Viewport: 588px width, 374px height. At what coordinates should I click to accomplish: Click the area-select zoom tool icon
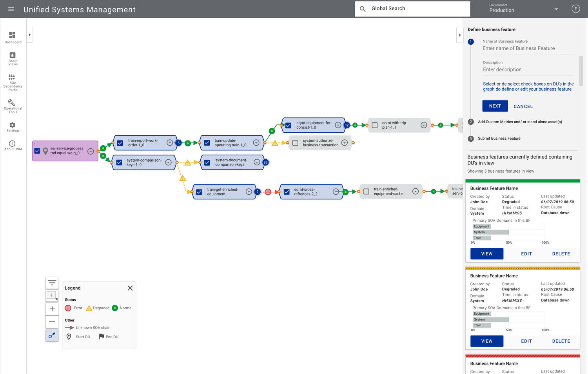(x=52, y=296)
